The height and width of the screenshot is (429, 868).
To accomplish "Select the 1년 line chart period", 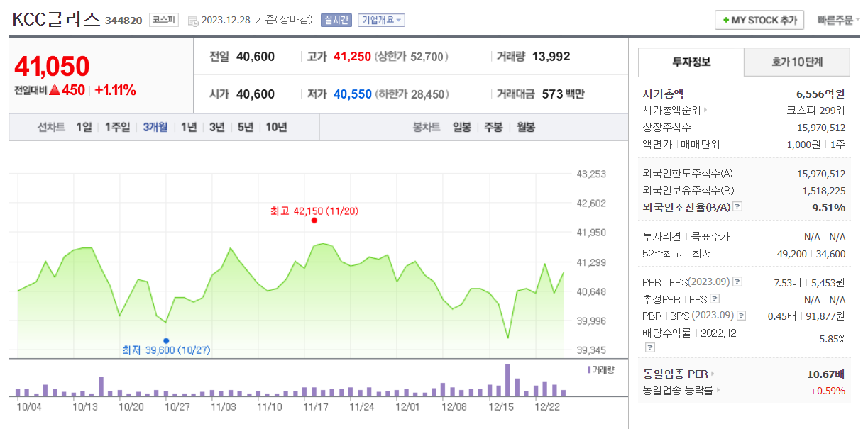I will coord(188,127).
